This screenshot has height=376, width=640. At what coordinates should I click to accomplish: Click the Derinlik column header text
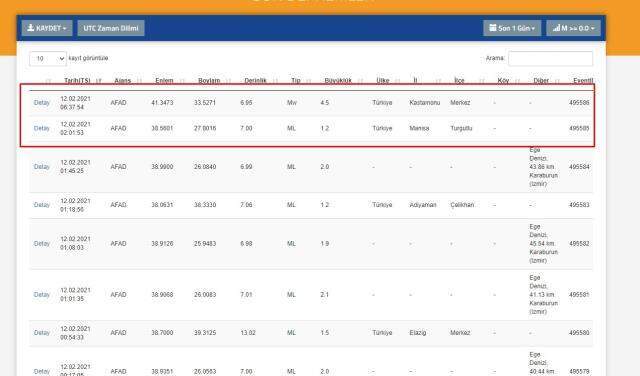tap(255, 81)
